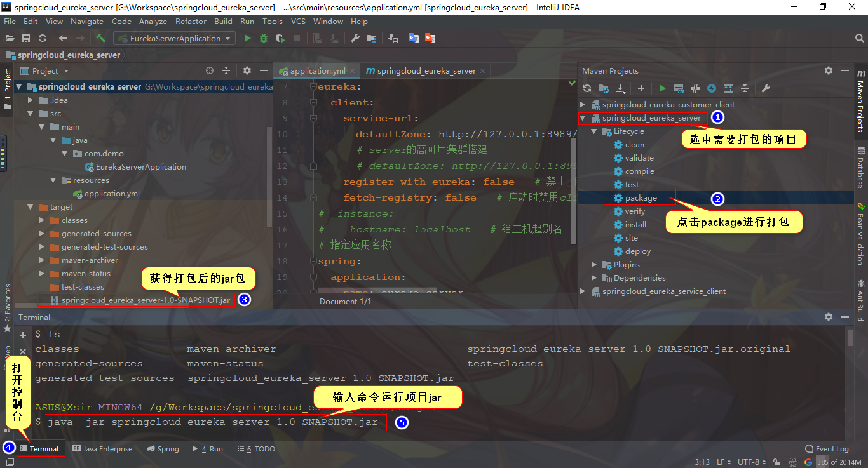Open the Event Log
Image resolution: width=868 pixels, height=468 pixels.
[x=826, y=449]
